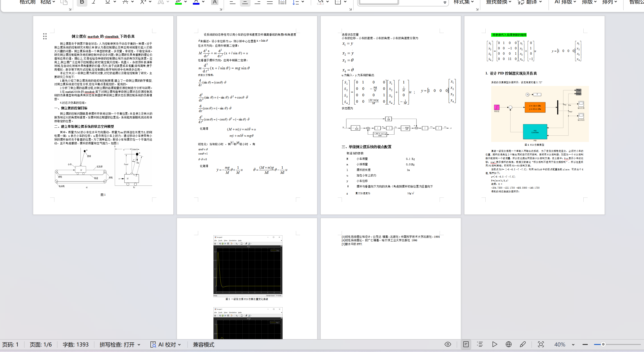Switch to outline view icon

pos(480,344)
